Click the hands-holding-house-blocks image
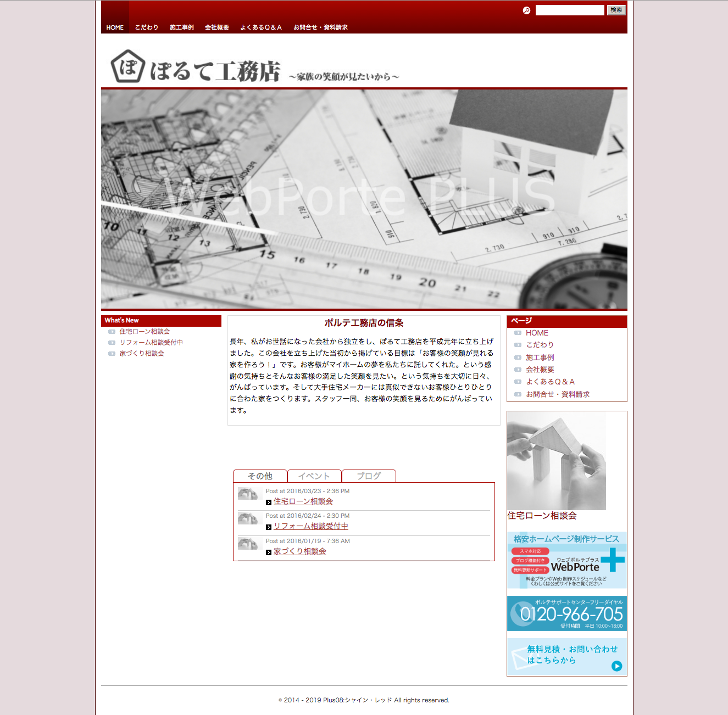This screenshot has height=715, width=728. coord(556,461)
